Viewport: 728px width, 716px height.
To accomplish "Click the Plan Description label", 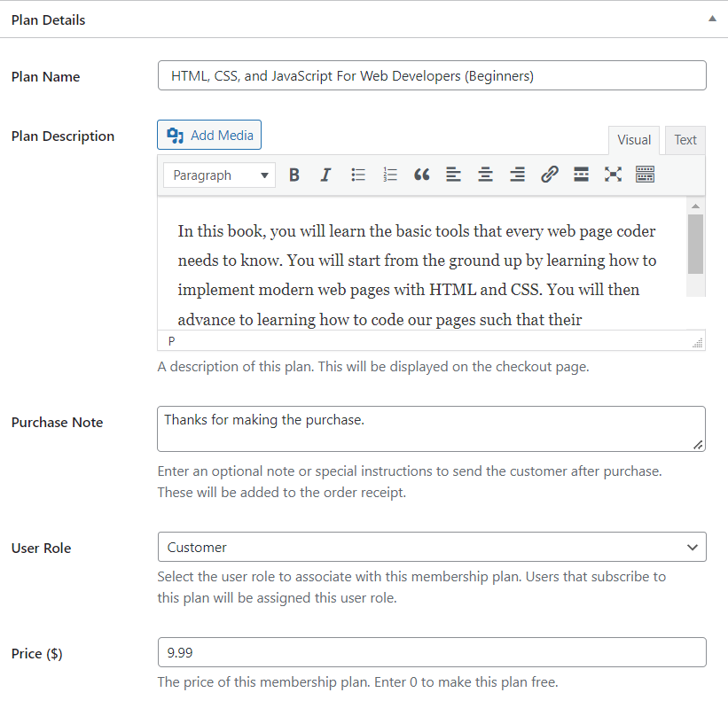I will (63, 136).
